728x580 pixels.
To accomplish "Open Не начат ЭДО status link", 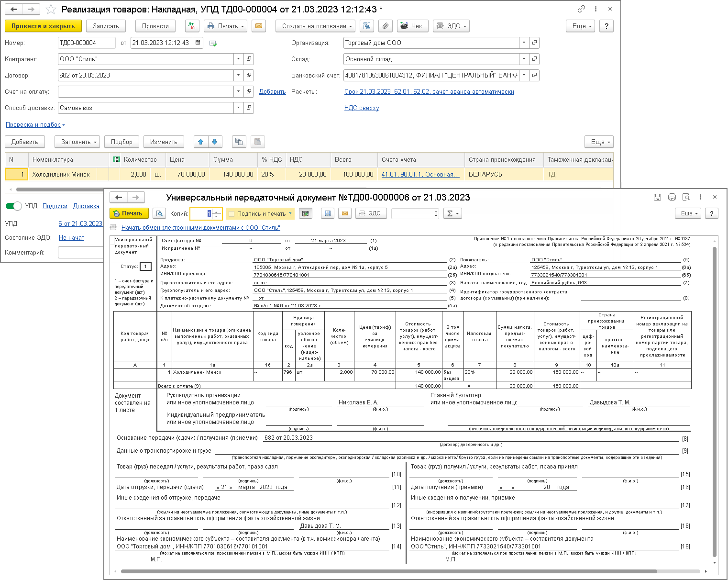I will (71, 237).
